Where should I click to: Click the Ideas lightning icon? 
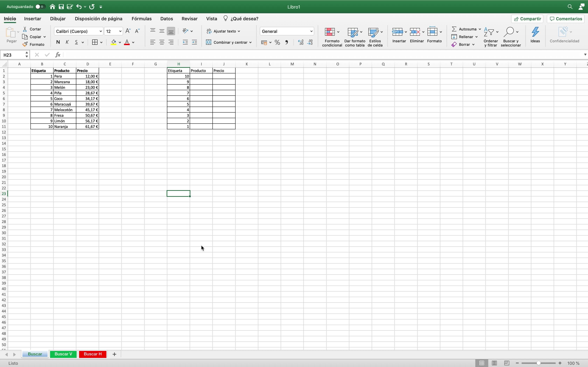coord(535,32)
